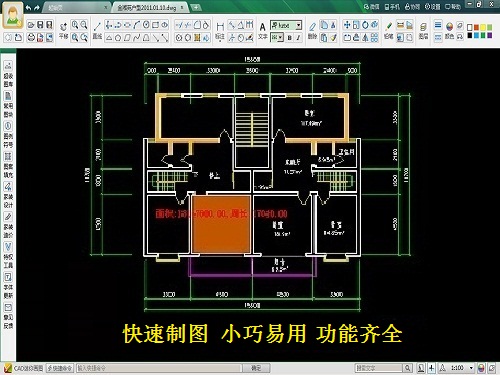The image size is (500, 375).
Task: Toggle the plus crosshair status button
Action: point(431,368)
